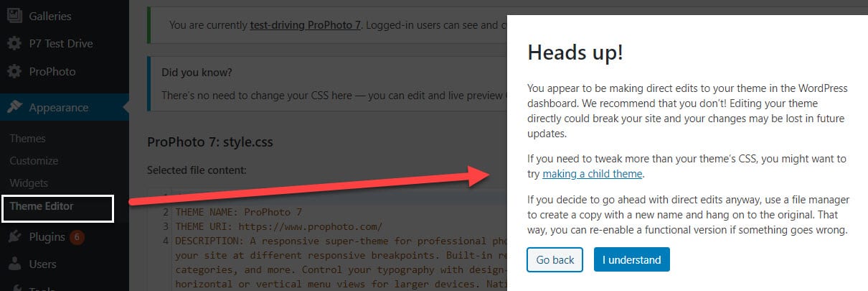Click the Plugins plug icon

14,236
